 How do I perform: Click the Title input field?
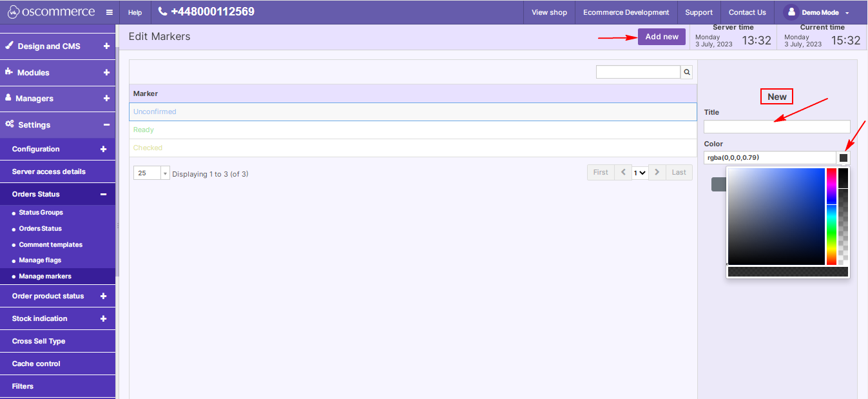(x=776, y=127)
